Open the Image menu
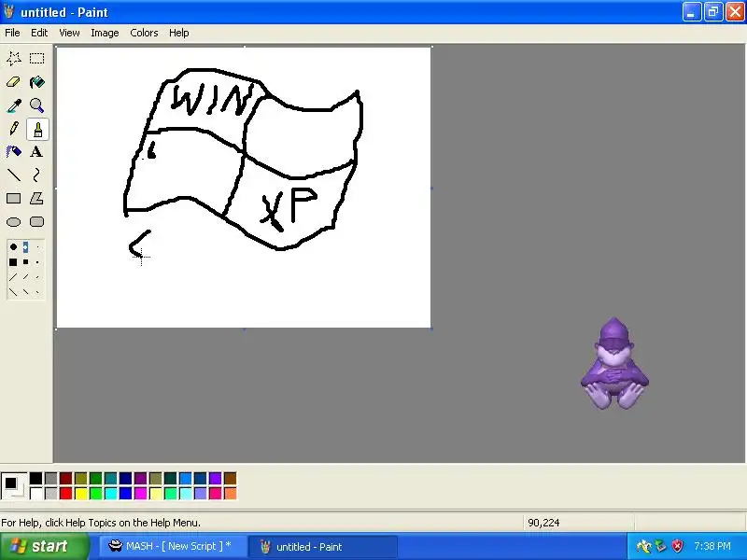747x560 pixels. (x=105, y=33)
